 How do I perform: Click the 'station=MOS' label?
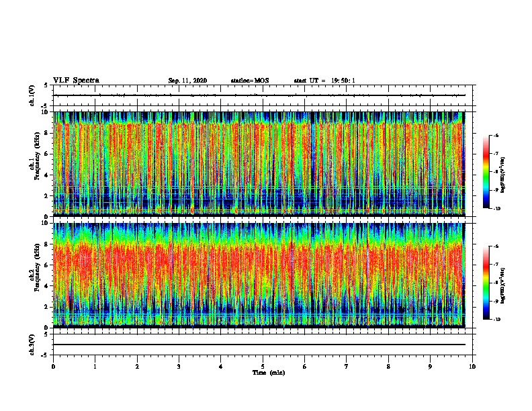click(x=250, y=81)
